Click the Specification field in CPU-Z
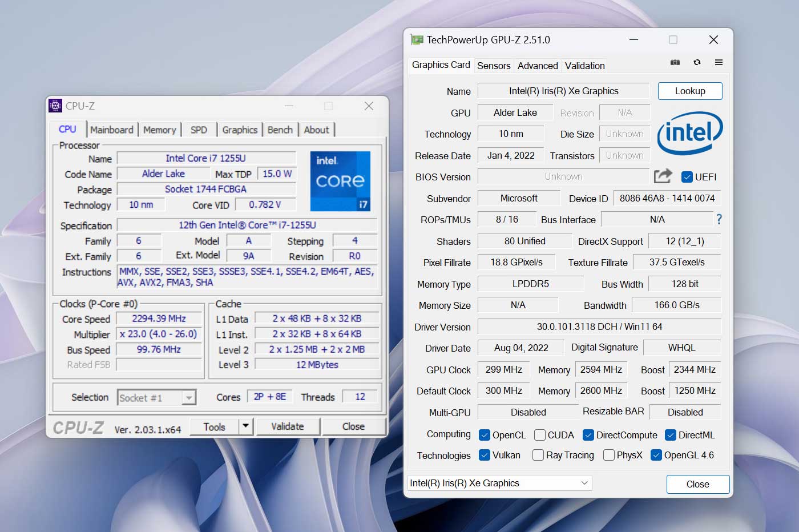Image resolution: width=799 pixels, height=532 pixels. pyautogui.click(x=247, y=225)
